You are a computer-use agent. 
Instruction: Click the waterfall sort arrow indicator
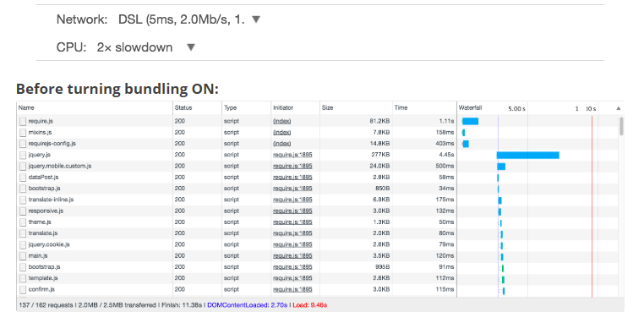pyautogui.click(x=618, y=108)
